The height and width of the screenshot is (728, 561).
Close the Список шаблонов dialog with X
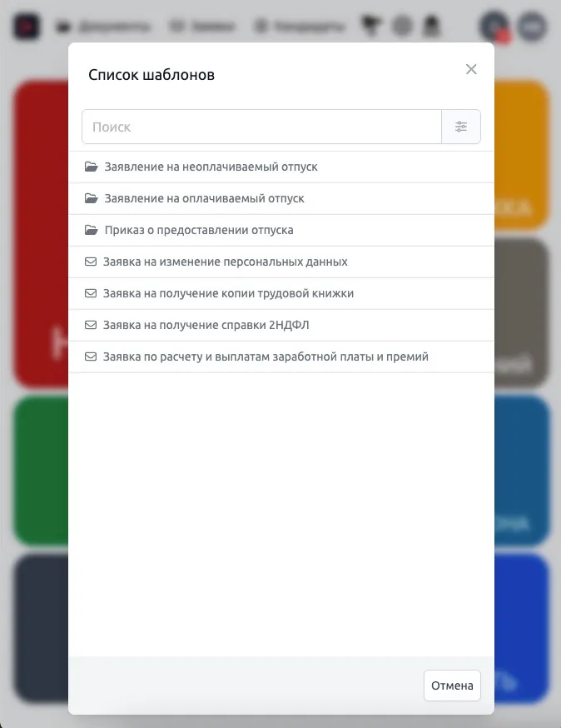coord(471,69)
